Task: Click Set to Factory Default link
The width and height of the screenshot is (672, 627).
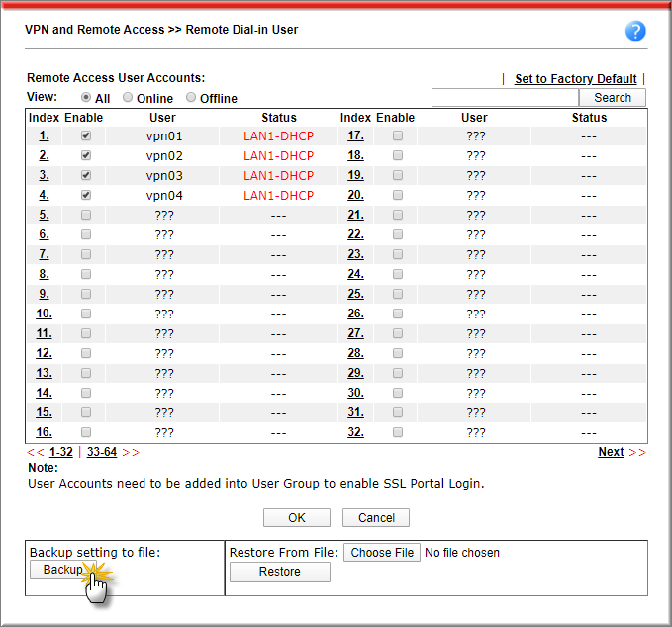Action: point(576,79)
